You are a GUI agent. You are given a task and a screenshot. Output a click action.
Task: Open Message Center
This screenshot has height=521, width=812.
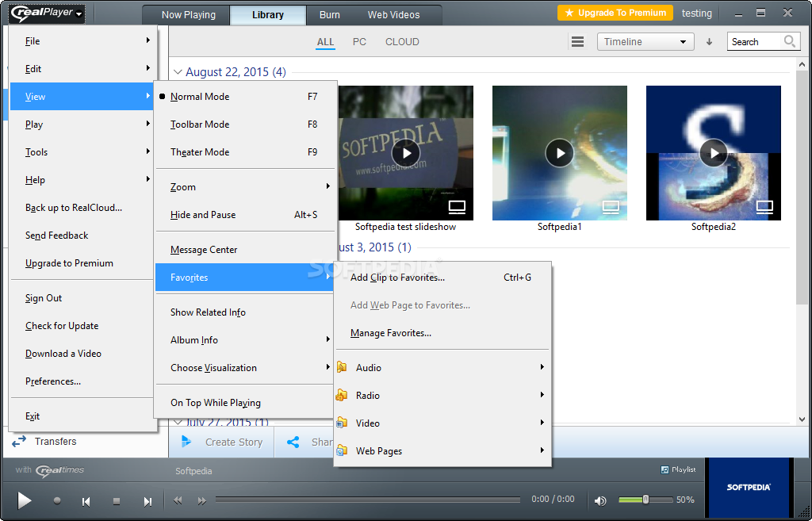pyautogui.click(x=246, y=250)
